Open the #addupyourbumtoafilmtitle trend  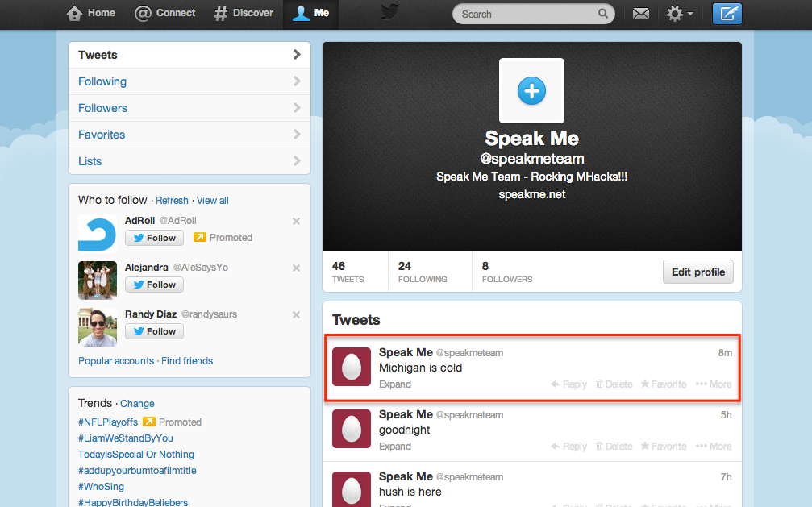pyautogui.click(x=137, y=470)
